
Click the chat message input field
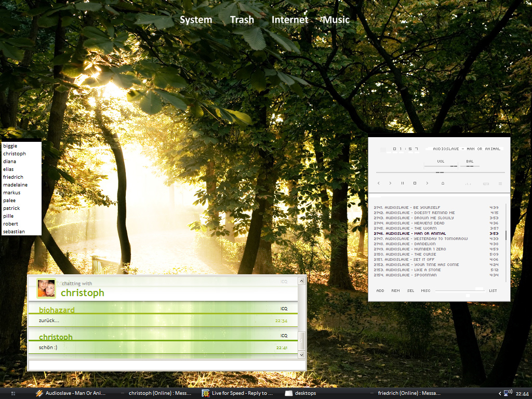(x=167, y=365)
